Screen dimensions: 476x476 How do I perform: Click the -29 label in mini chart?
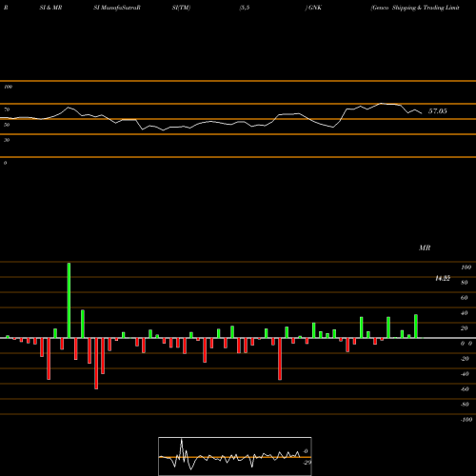307,463
